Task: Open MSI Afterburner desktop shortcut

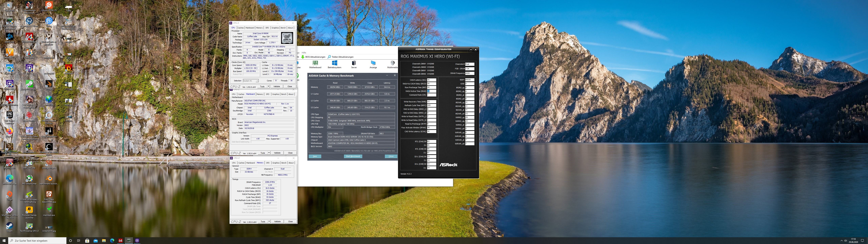Action: pos(29,180)
